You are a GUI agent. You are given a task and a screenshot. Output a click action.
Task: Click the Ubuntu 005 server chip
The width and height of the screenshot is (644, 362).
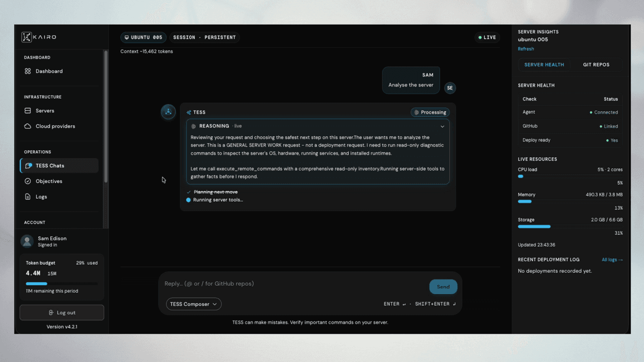(143, 38)
